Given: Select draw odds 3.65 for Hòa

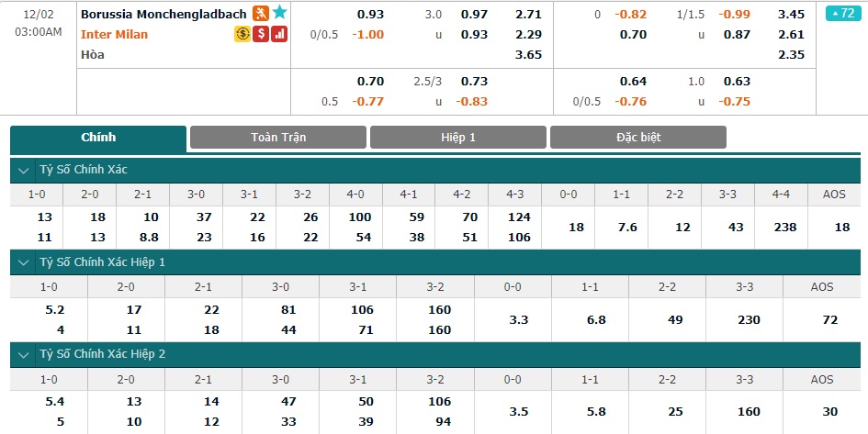Looking at the screenshot, I should 529,55.
